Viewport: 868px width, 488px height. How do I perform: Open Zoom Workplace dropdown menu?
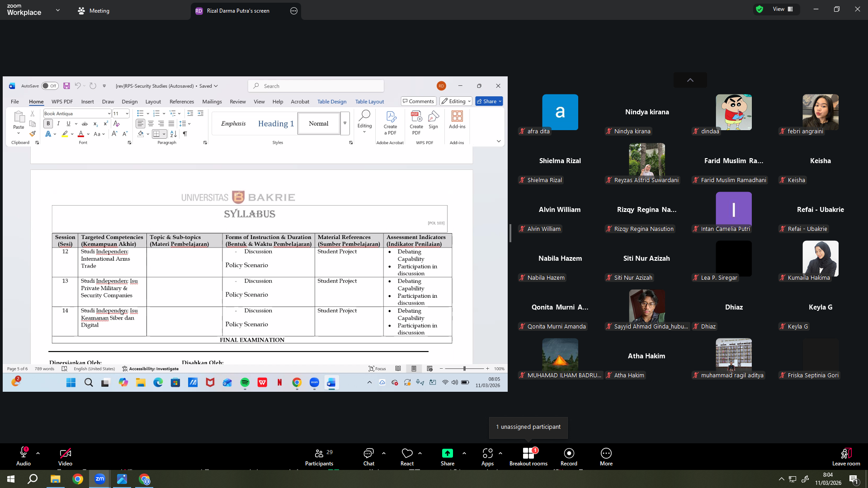click(x=58, y=10)
